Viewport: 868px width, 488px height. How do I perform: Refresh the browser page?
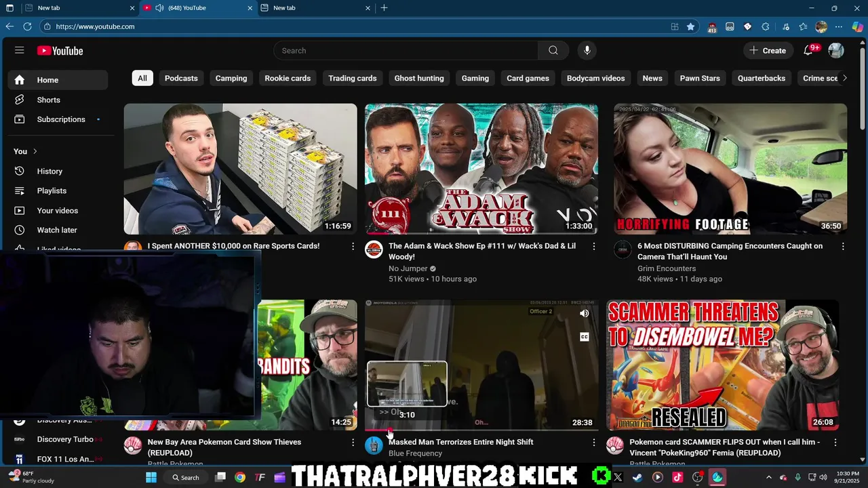coord(27,26)
